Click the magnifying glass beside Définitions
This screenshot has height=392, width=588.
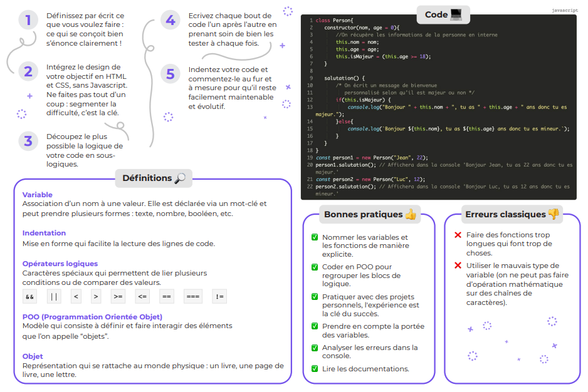179,178
